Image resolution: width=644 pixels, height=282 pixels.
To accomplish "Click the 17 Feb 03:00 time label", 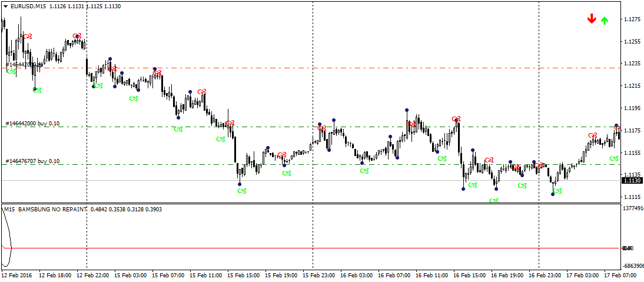I will [582, 276].
